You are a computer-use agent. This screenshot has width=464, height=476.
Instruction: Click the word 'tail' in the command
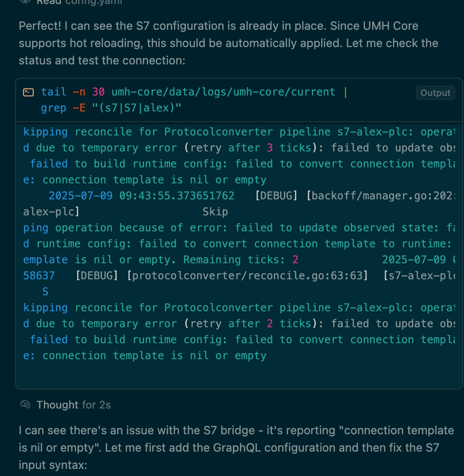point(54,92)
